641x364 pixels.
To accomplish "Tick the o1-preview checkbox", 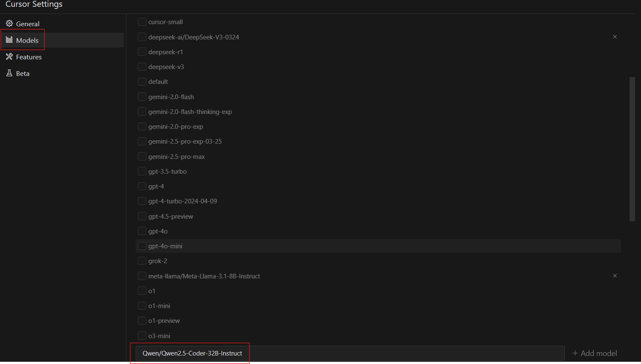I will pyautogui.click(x=142, y=320).
